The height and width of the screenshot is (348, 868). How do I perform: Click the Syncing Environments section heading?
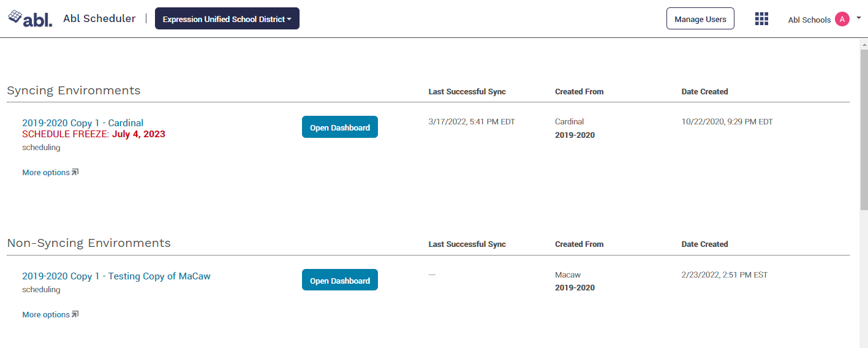pos(74,91)
